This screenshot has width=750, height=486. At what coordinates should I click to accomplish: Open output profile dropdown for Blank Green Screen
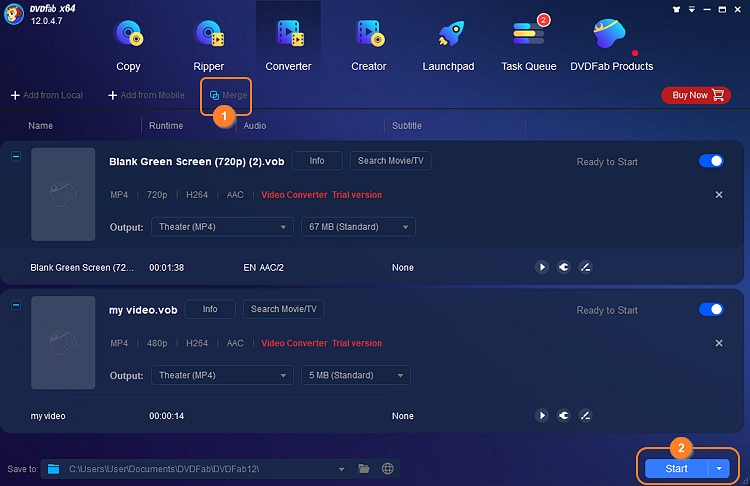(x=222, y=227)
